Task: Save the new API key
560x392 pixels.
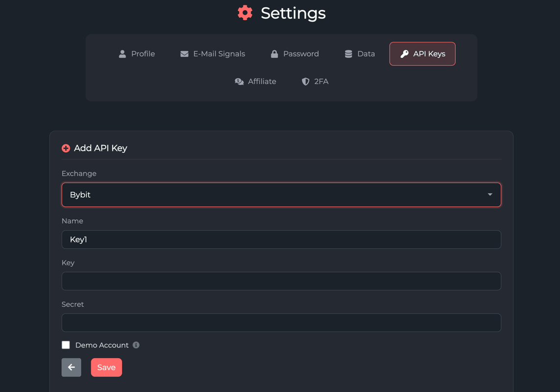Action: pyautogui.click(x=106, y=368)
